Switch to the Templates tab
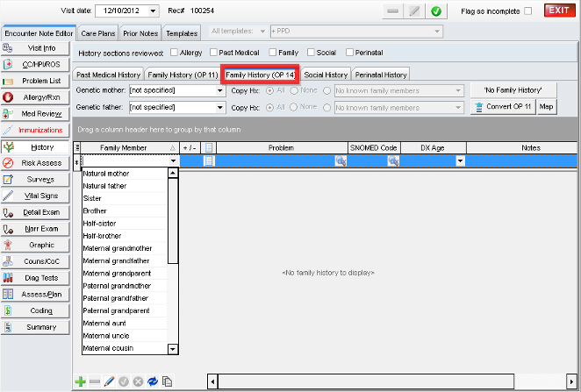The image size is (581, 392). point(182,33)
